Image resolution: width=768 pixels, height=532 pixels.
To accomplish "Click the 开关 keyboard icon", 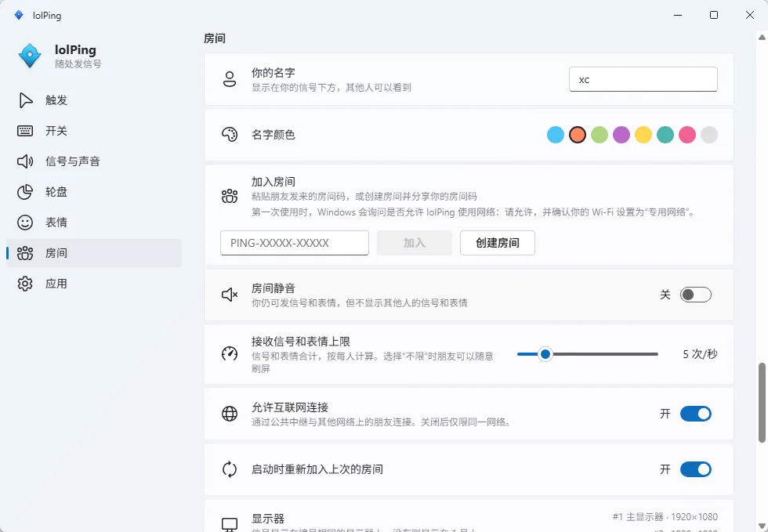I will 25,131.
